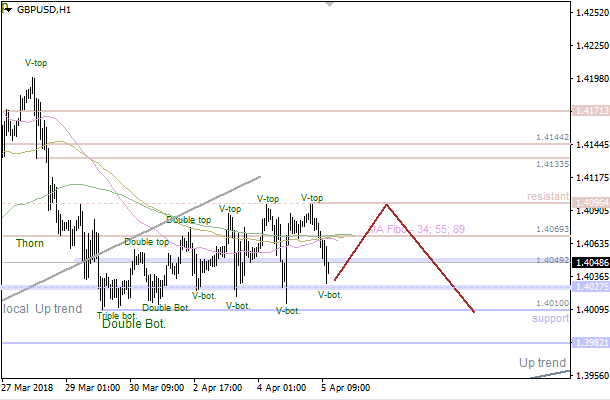Click the peak of the red projection line
610x400 pixels.
click(x=386, y=205)
